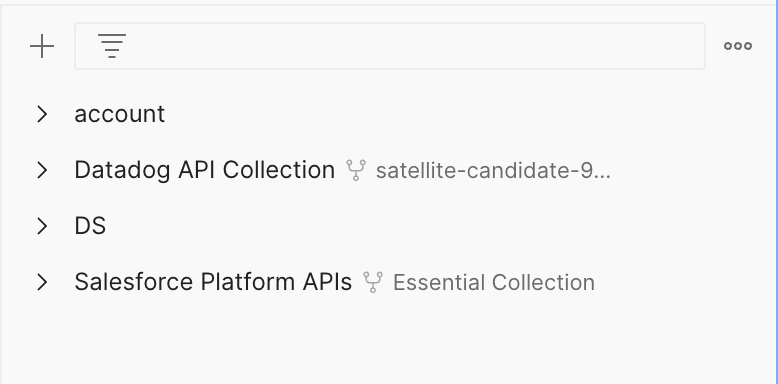
Task: Click empty area below Salesforce Platform APIs
Action: 387,342
